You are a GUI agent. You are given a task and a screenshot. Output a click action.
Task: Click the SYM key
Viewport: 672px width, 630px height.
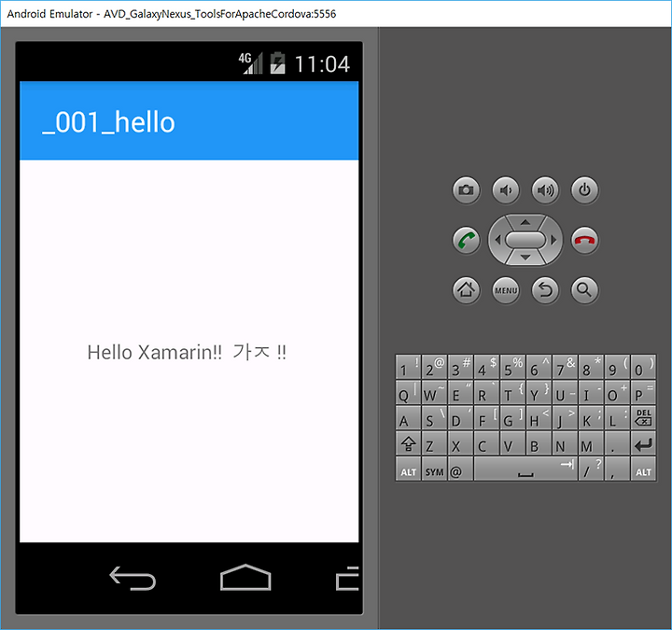tap(435, 469)
